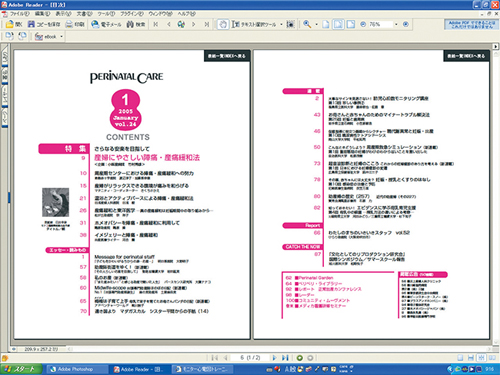Click the snapshot tool icon
Viewport: 500px width, 375px height.
[x=290, y=24]
